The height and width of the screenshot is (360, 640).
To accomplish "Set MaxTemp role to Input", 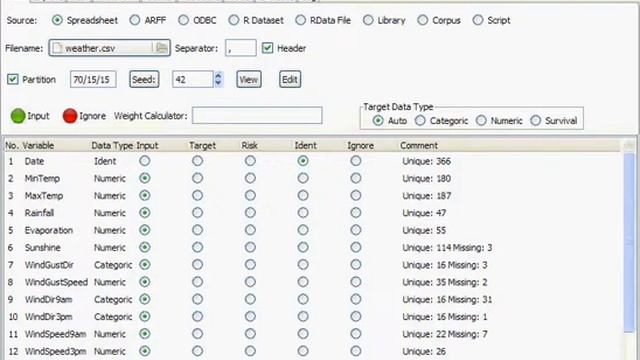I will pyautogui.click(x=144, y=196).
